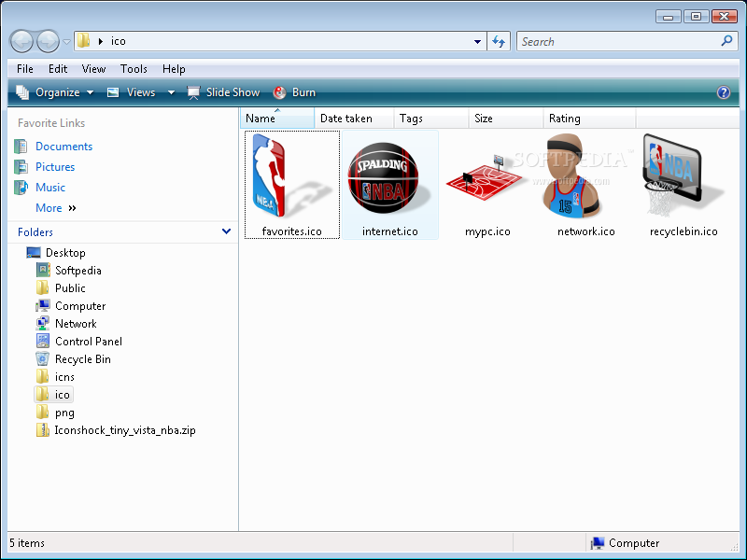The image size is (747, 560).
Task: Click the 5 items status text
Action: click(27, 543)
